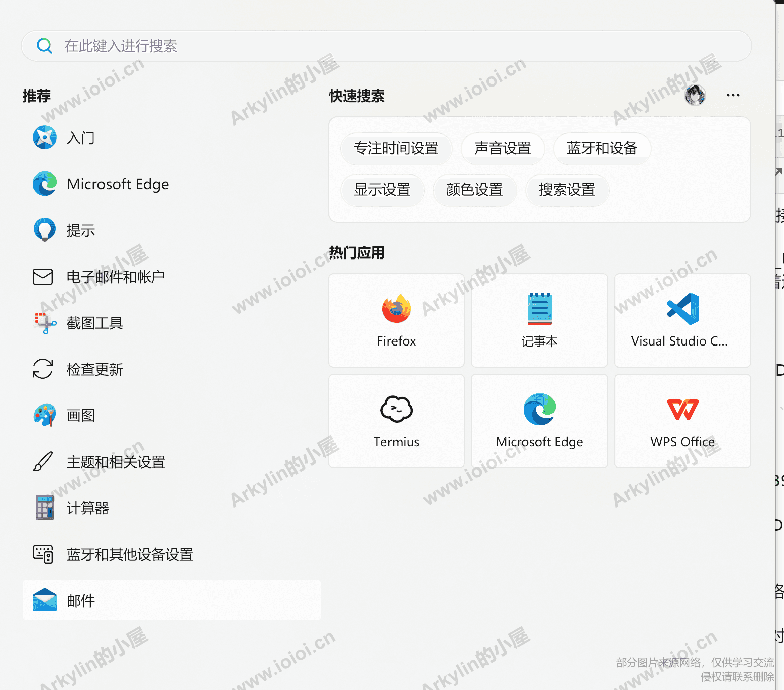The height and width of the screenshot is (690, 784).
Task: Click the search magnifier icon
Action: pyautogui.click(x=44, y=46)
